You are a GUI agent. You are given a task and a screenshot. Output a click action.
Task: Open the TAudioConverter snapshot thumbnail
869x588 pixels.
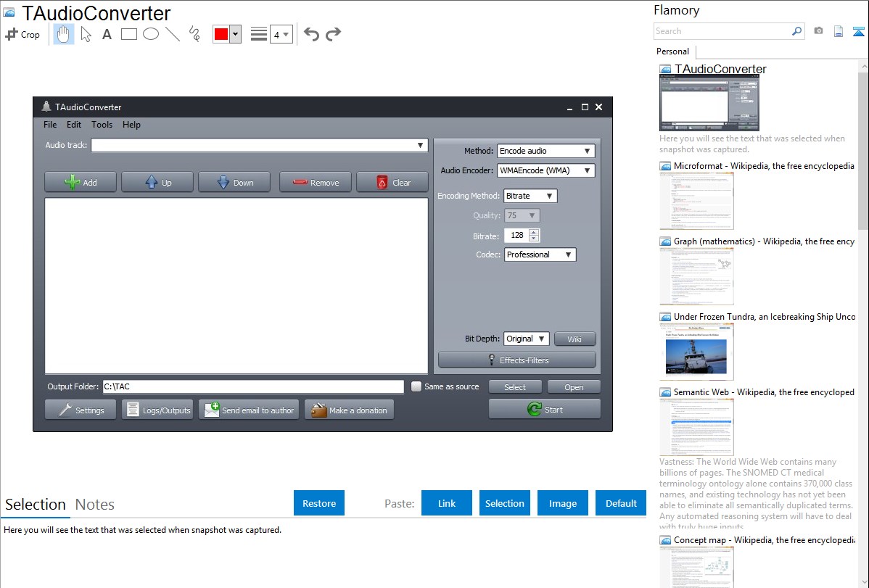709,102
